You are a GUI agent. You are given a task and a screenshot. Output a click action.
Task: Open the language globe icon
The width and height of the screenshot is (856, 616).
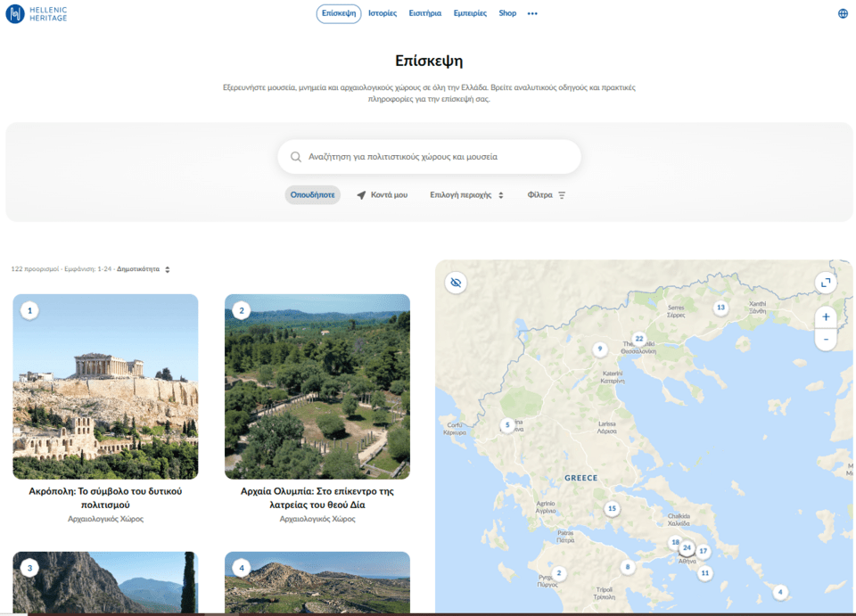[x=843, y=13]
